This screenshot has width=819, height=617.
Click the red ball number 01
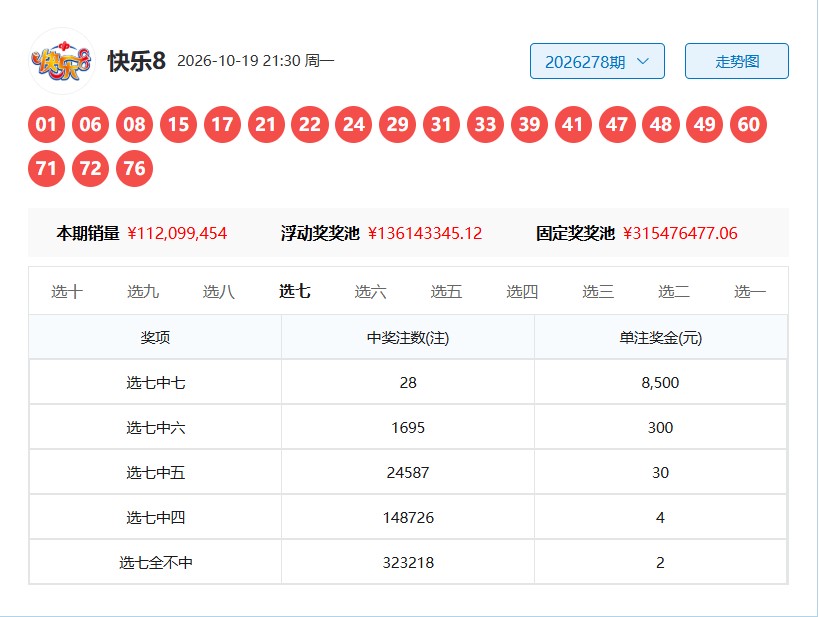pos(46,124)
